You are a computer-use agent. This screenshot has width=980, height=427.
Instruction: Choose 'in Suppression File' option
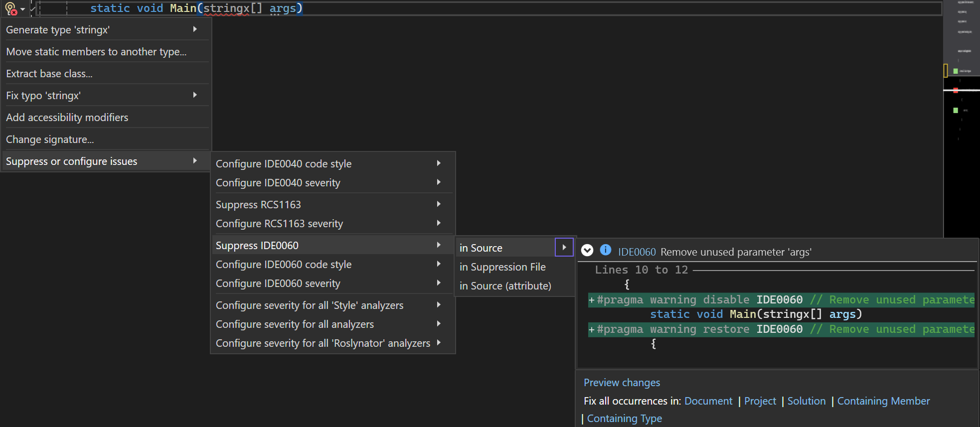point(502,267)
